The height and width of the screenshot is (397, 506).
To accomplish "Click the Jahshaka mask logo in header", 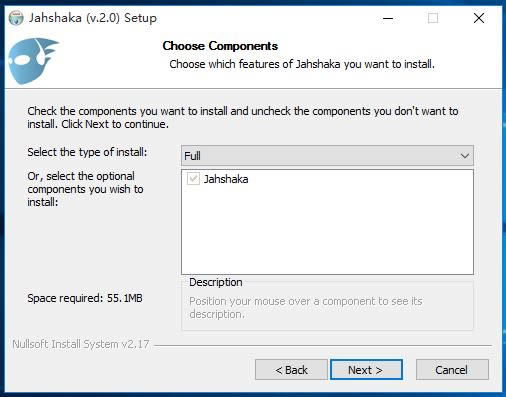I will point(33,61).
